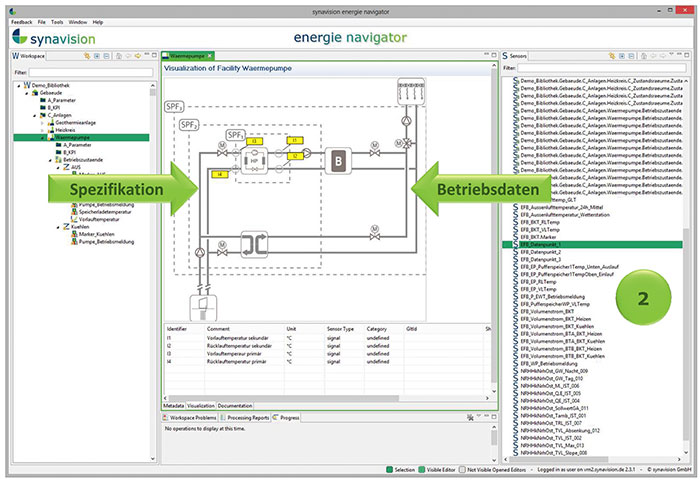Click the home icon in Workspace toolbar

click(x=119, y=56)
